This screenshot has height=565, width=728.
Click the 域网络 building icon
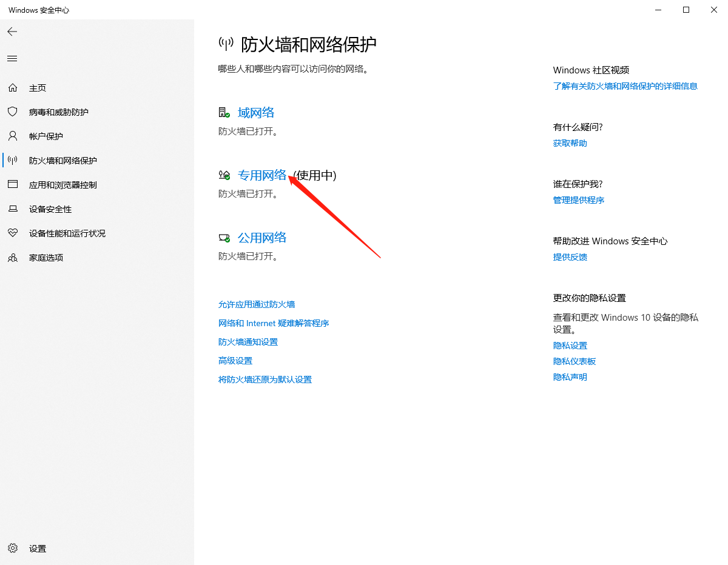(224, 113)
